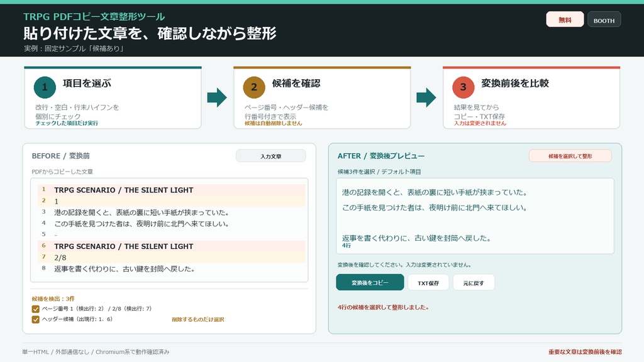Click preview text この手紙を見つけた者は
Screen dimensions: 644x362
pyautogui.click(x=435, y=207)
